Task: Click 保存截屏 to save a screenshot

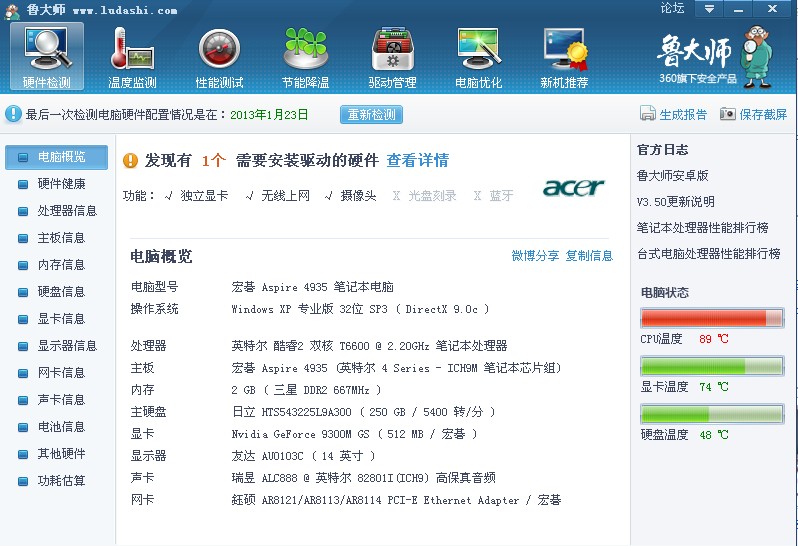Action: [763, 114]
